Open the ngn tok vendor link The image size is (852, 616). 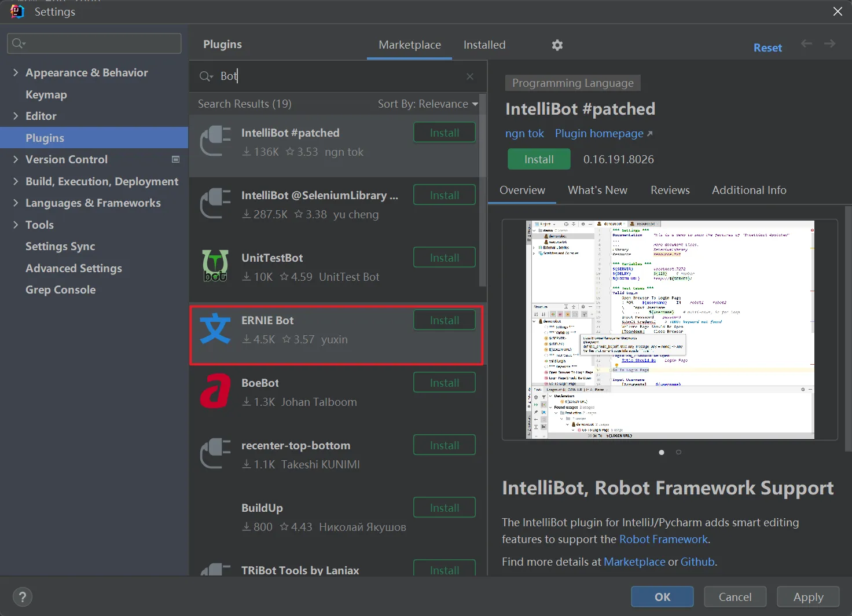click(524, 133)
